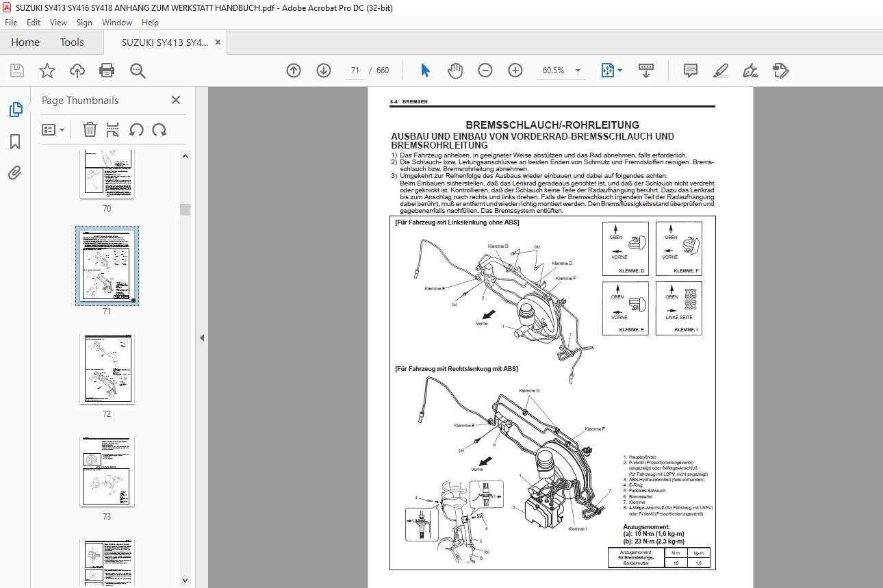
Task: Open the Edit menu
Action: point(33,23)
